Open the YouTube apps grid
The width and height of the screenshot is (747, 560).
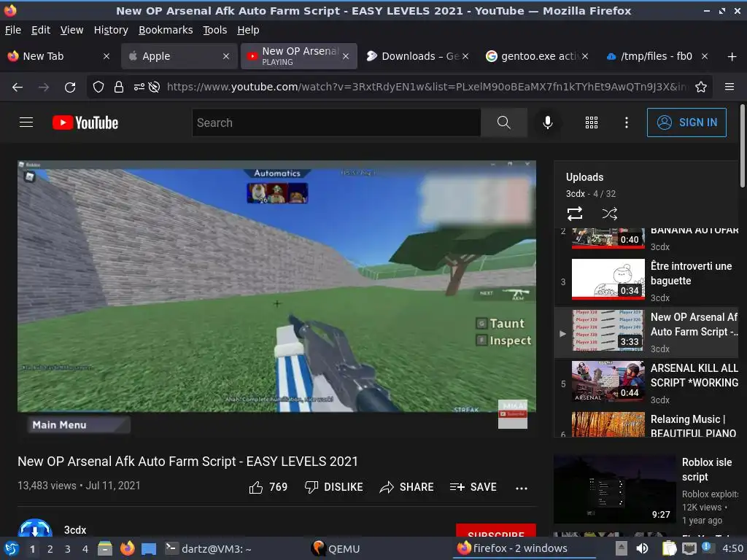pyautogui.click(x=591, y=122)
